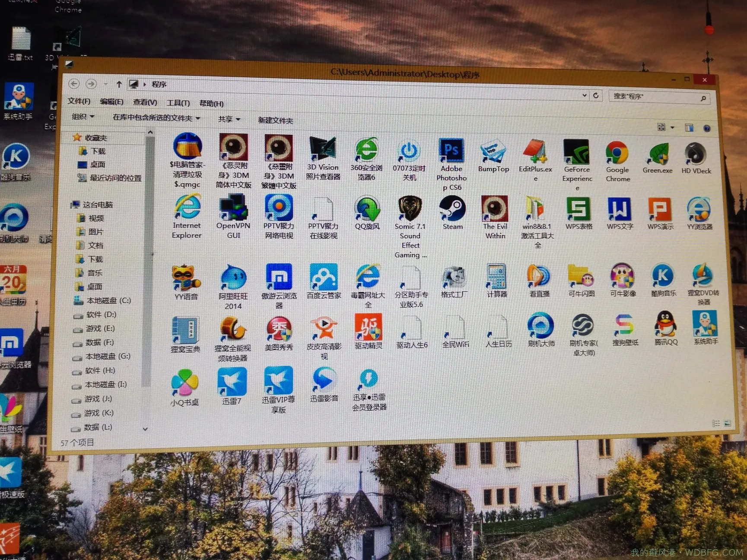Open the Steam shortcut icon
Image resolution: width=747 pixels, height=560 pixels.
click(452, 209)
